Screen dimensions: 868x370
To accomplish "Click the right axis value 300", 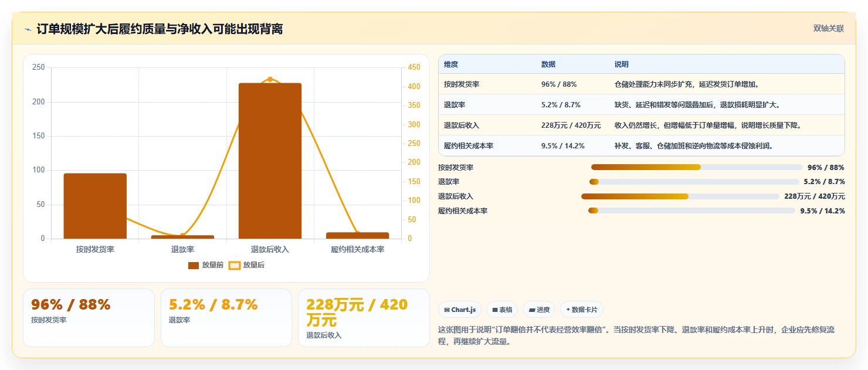I will pyautogui.click(x=414, y=124).
